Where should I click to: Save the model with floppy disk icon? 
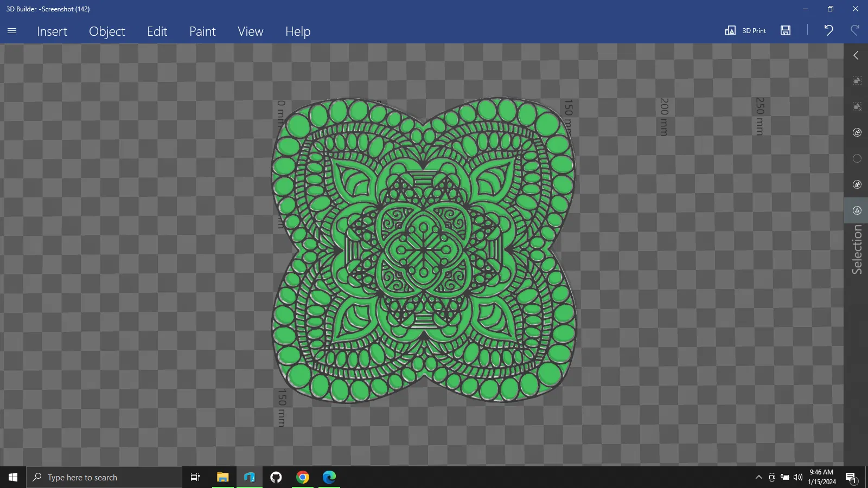click(786, 31)
